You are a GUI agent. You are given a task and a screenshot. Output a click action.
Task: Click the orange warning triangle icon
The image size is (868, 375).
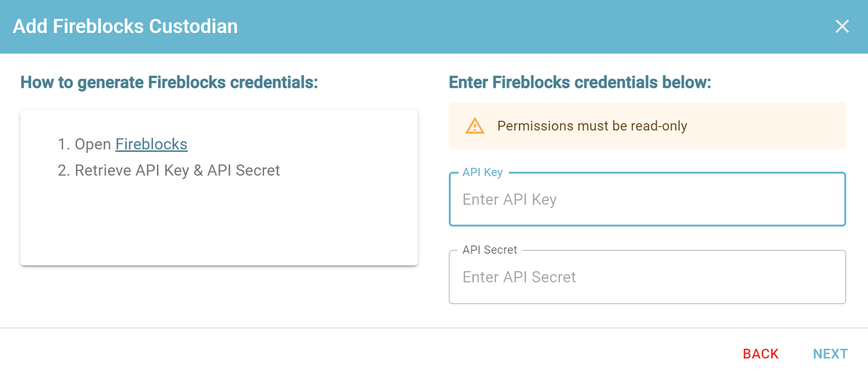[475, 126]
